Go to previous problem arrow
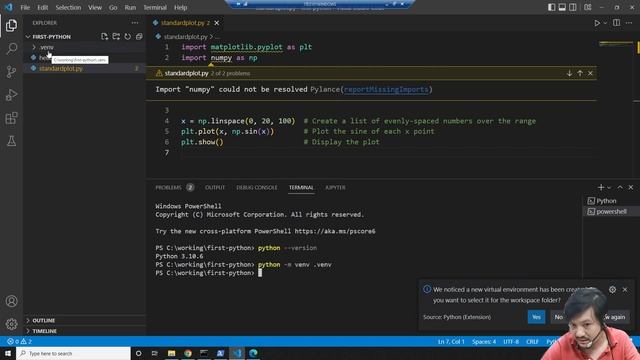The image size is (640, 360). 580,73
